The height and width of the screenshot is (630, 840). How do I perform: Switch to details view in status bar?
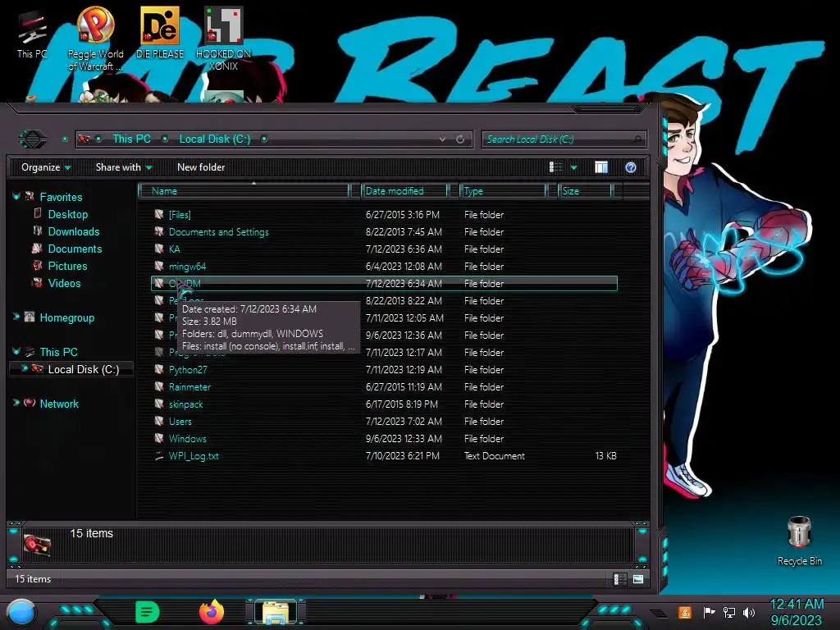pos(620,579)
